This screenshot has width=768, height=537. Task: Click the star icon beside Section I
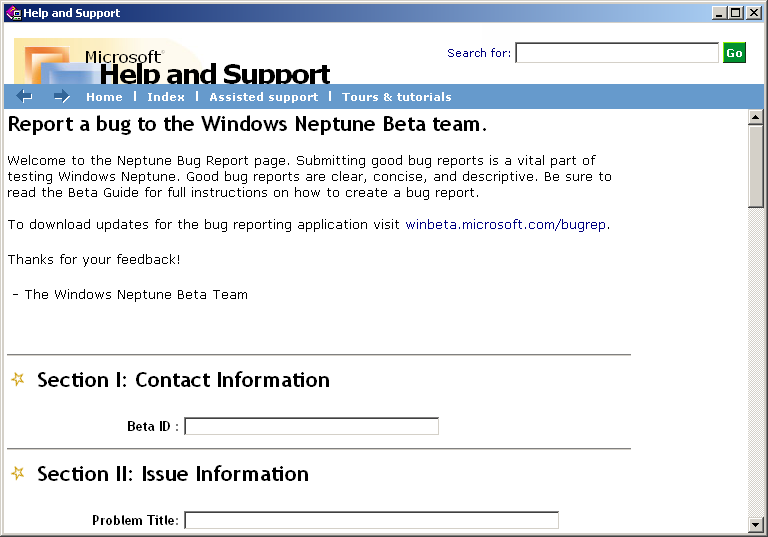[18, 379]
